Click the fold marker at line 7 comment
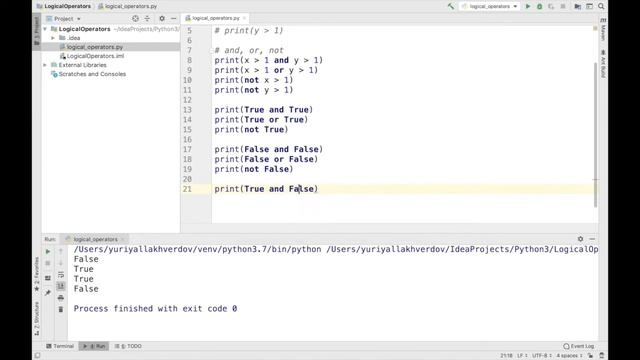640x360 pixels. click(212, 50)
